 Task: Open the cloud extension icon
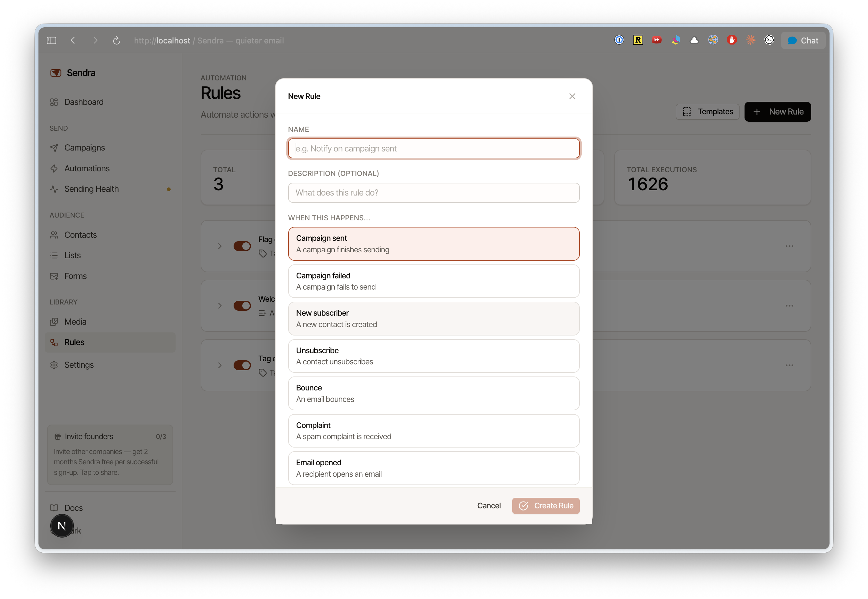pyautogui.click(x=694, y=40)
